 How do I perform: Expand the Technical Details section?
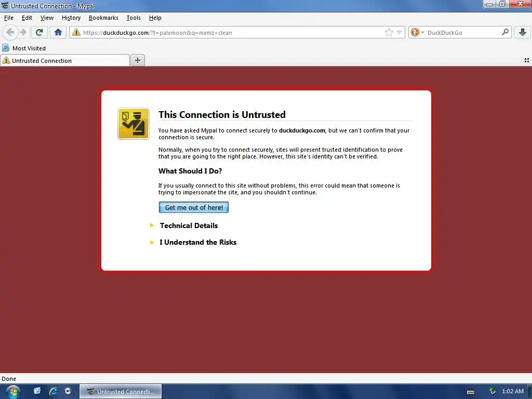coord(189,225)
